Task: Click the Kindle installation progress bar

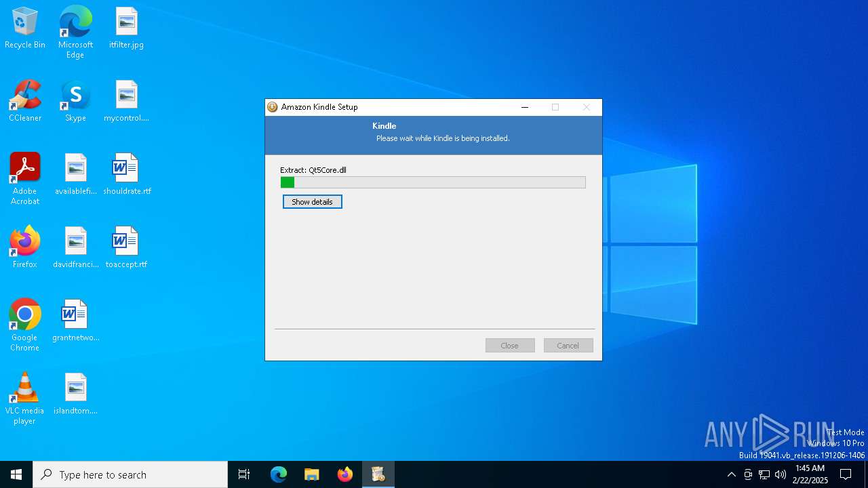Action: point(433,182)
